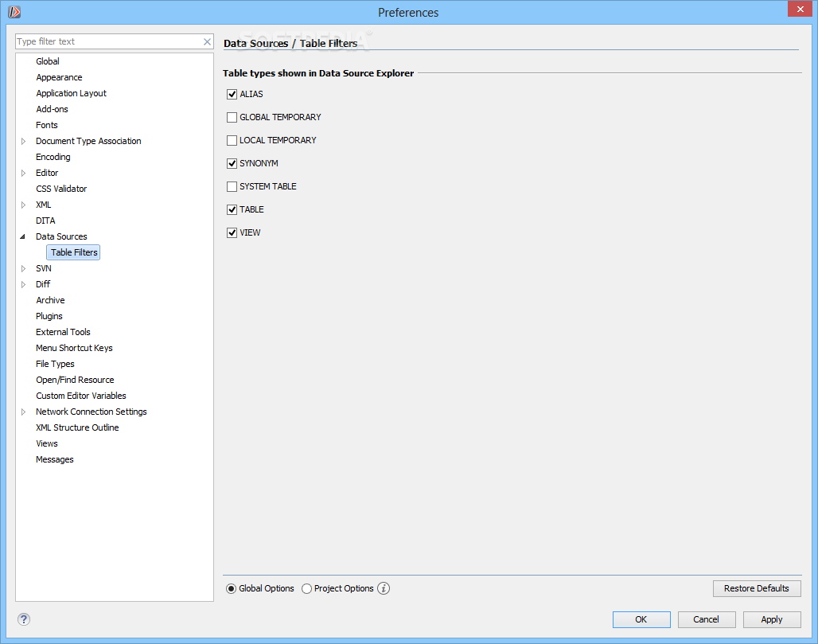The height and width of the screenshot is (644, 818).
Task: Check the SYSTEM TABLE checkbox
Action: [x=232, y=186]
